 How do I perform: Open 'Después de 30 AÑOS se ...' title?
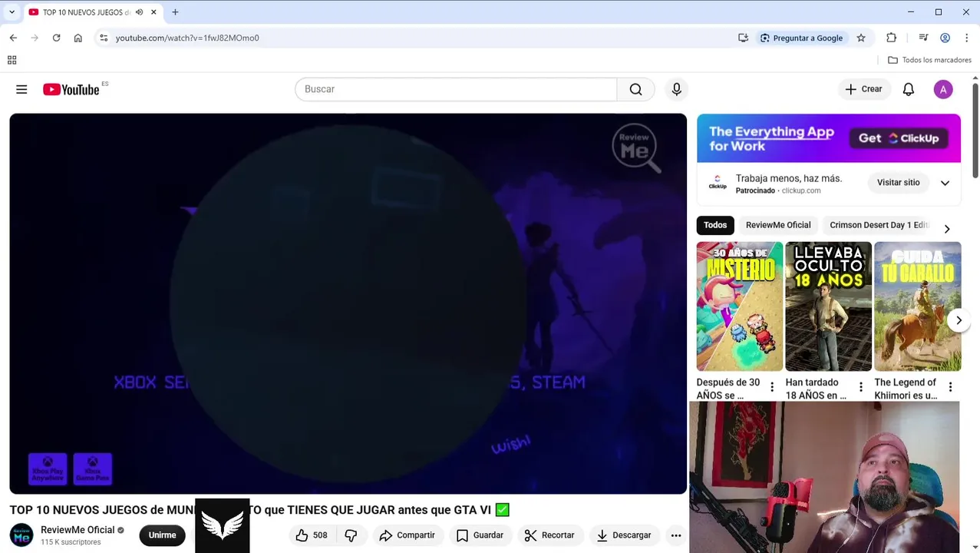(x=728, y=389)
